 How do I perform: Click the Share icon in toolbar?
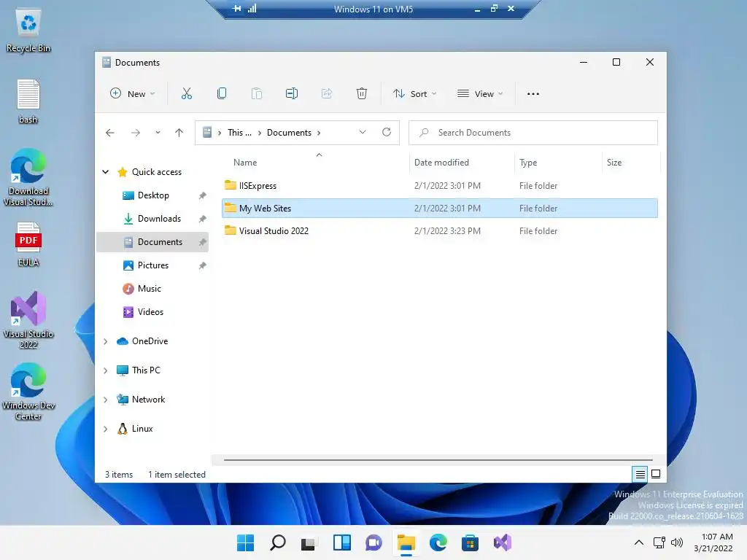[x=327, y=94]
